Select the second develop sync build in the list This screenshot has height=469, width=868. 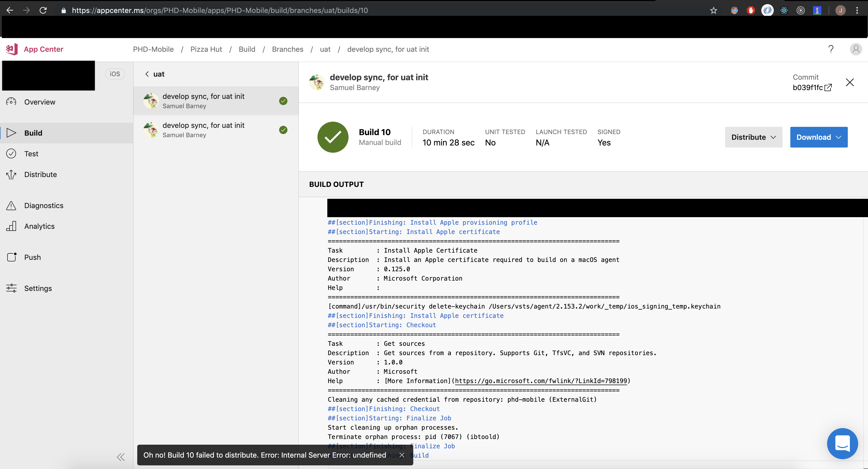(x=216, y=130)
